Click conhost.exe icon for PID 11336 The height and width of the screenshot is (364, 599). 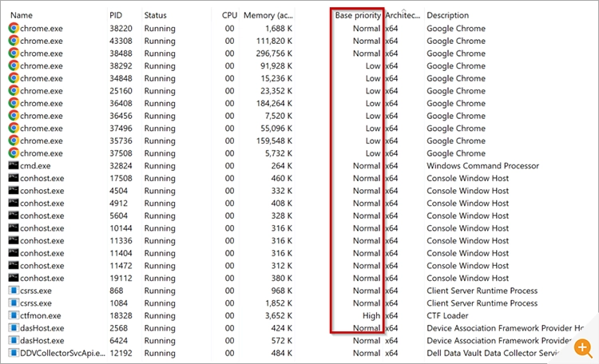click(x=14, y=240)
